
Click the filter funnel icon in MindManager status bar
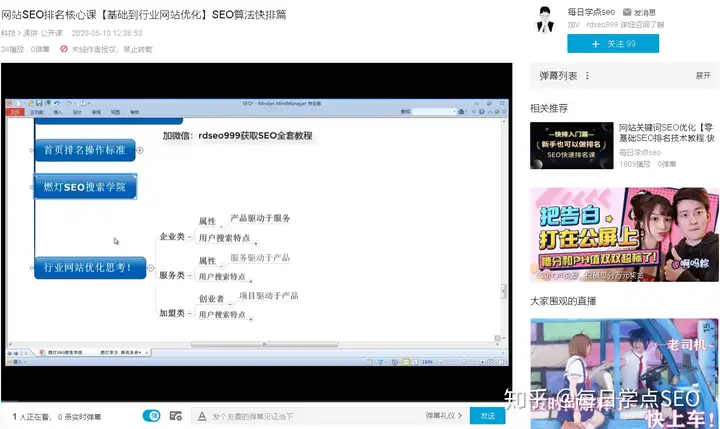pyautogui.click(x=380, y=362)
